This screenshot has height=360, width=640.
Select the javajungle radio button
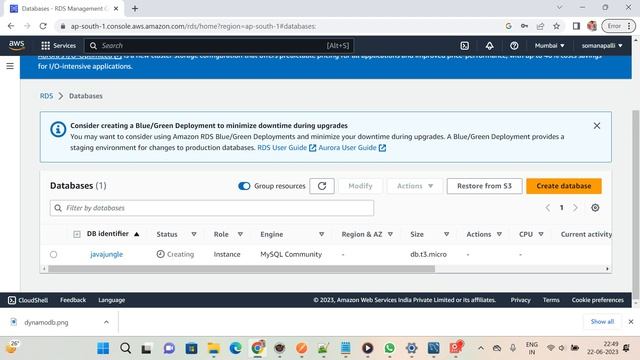pos(53,255)
